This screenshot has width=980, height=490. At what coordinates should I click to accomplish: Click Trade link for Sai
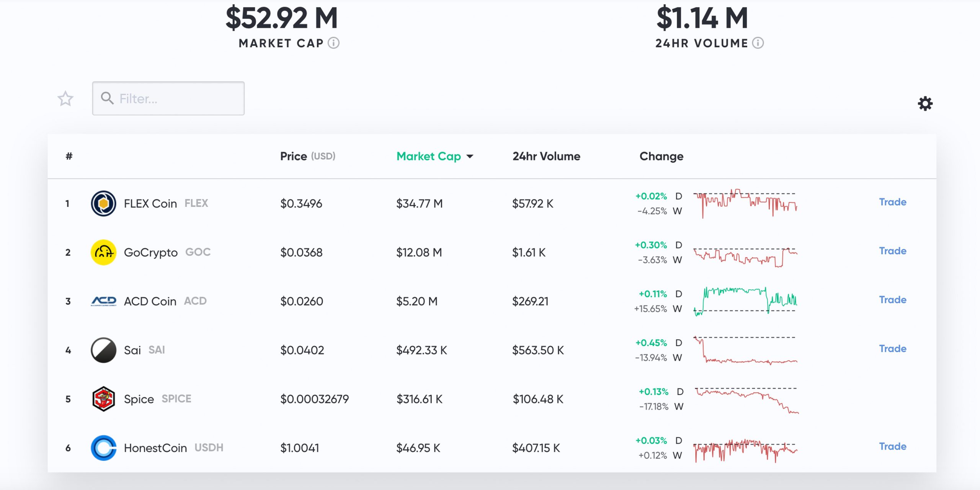click(x=892, y=348)
